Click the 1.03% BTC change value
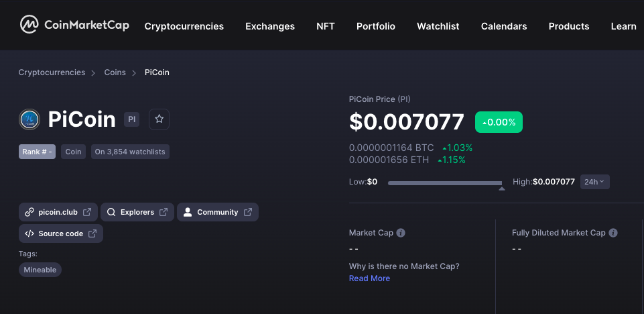 click(x=457, y=148)
